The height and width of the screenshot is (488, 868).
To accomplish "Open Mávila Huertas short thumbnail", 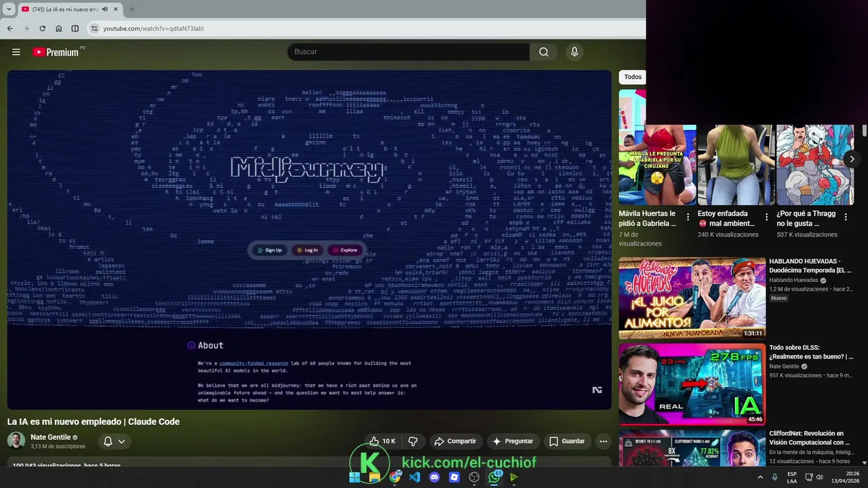I will tap(657, 165).
